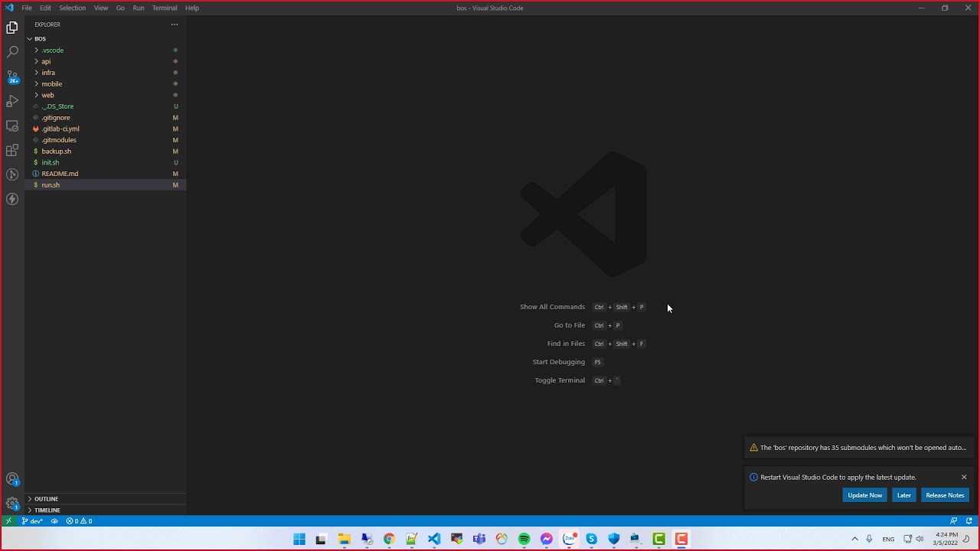Open the submodules warning notification
The image size is (980, 551).
[x=857, y=448]
